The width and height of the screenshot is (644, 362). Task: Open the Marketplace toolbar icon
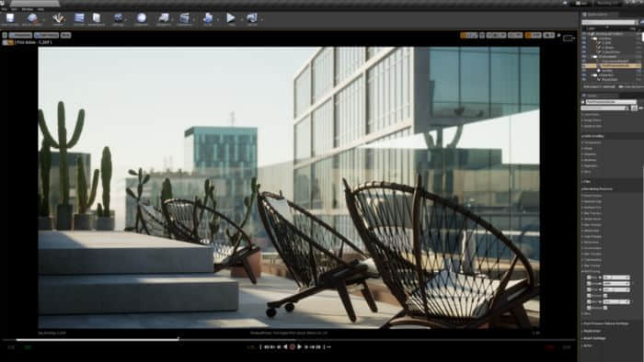click(97, 18)
